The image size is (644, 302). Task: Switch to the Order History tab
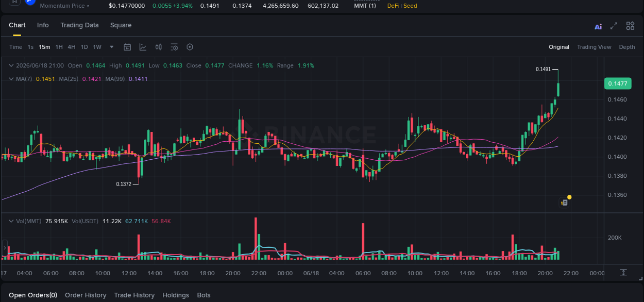click(x=86, y=295)
